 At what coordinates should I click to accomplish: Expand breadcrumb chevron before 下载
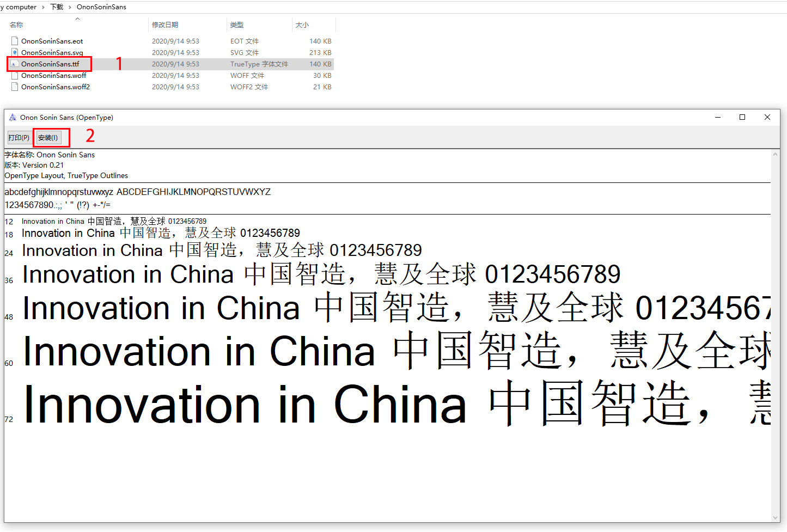43,7
